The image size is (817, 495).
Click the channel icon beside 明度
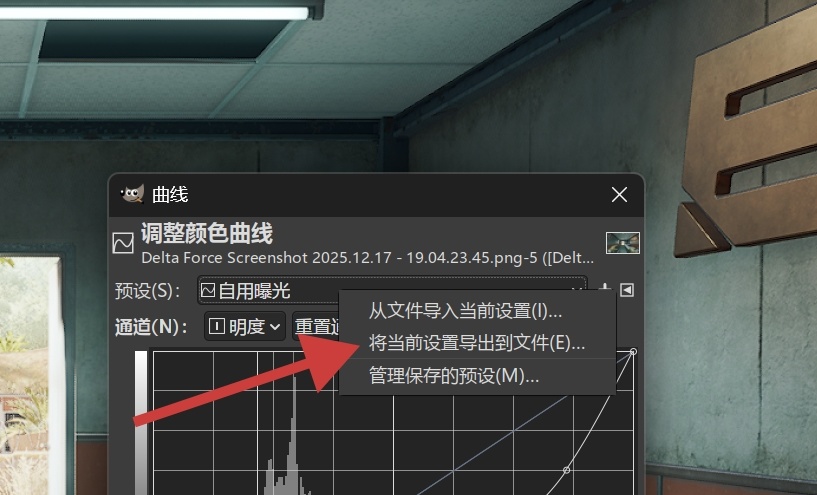216,326
